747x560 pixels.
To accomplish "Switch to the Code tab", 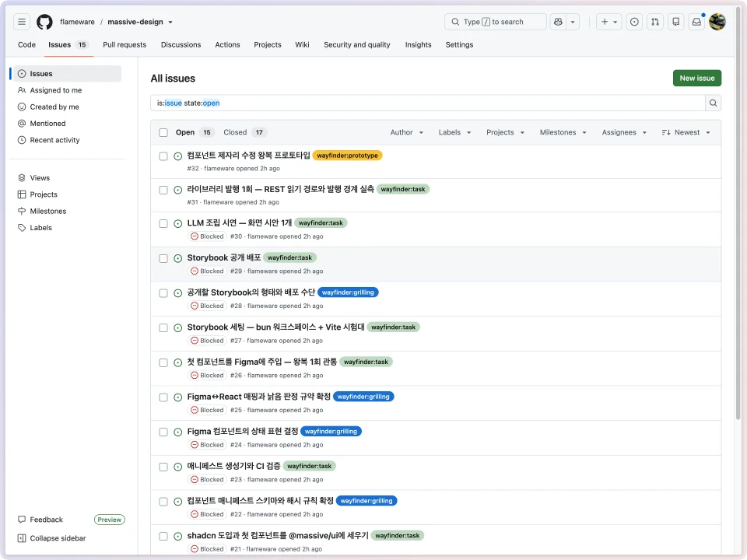I will coord(26,45).
